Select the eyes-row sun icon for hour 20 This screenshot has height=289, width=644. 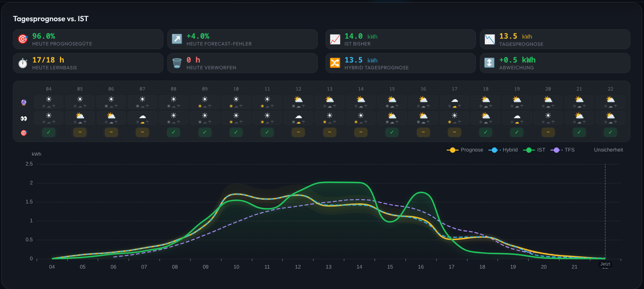click(548, 116)
